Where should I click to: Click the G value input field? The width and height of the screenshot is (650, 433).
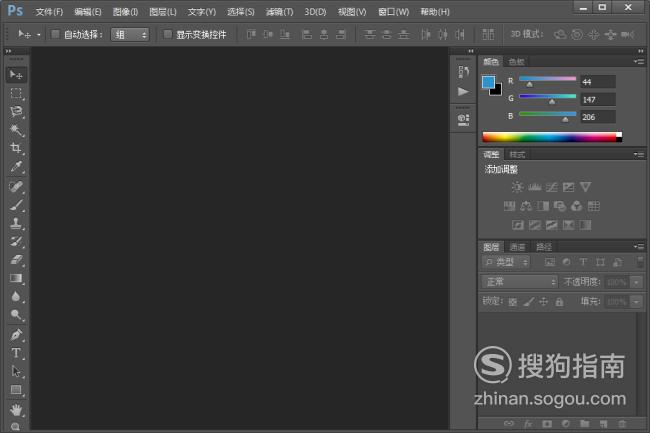597,99
